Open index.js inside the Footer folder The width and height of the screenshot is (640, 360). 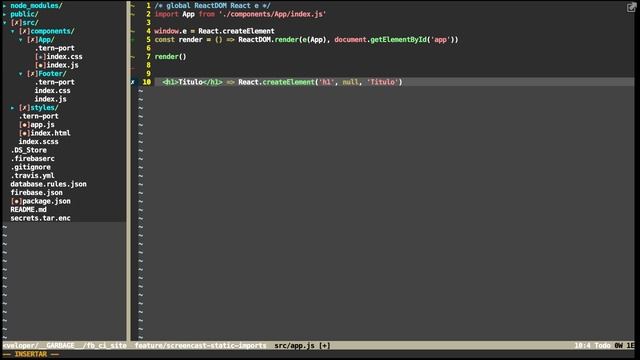tap(51, 99)
